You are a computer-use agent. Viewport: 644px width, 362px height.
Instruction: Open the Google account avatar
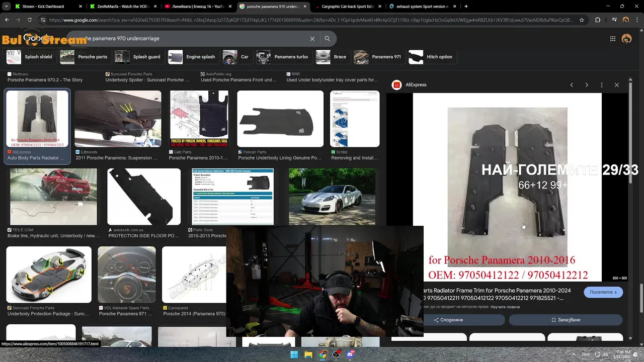pos(626,39)
